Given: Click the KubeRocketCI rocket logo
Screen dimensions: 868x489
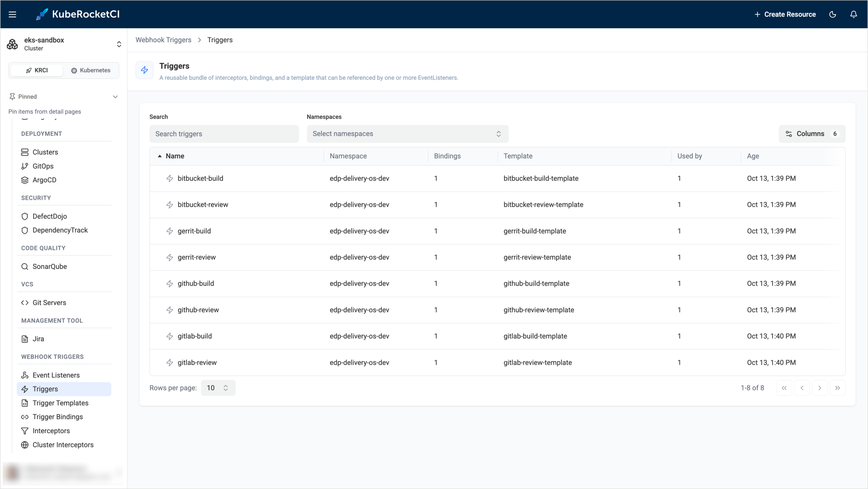Looking at the screenshot, I should click(42, 14).
